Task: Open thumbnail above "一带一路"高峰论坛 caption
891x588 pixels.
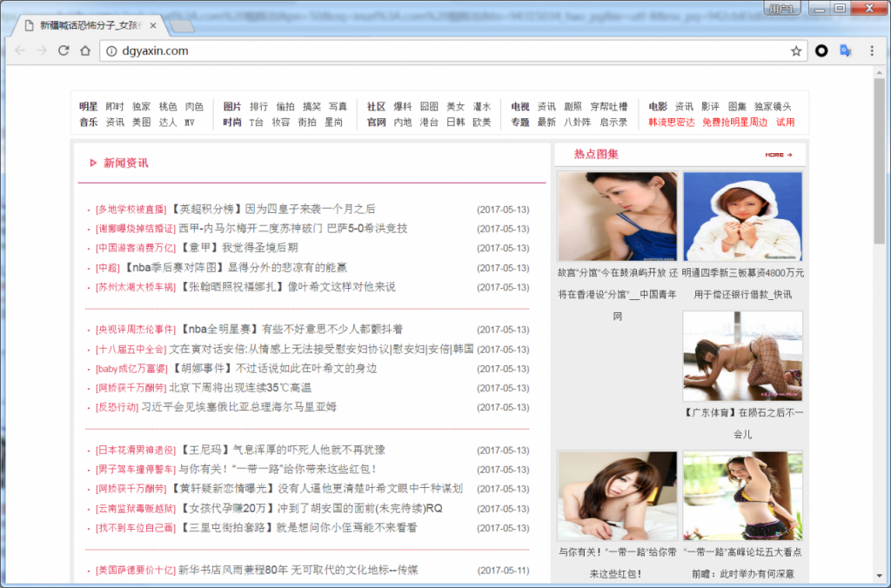Action: [x=743, y=496]
